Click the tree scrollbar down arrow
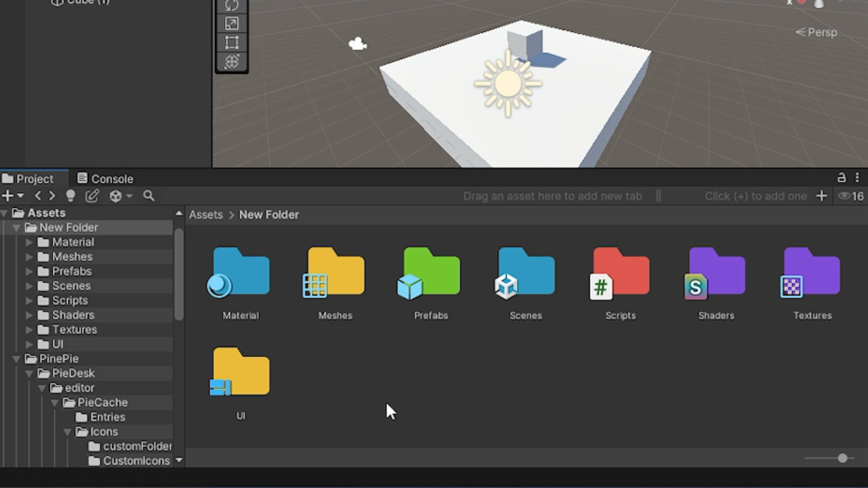This screenshot has height=488, width=868. [x=179, y=461]
